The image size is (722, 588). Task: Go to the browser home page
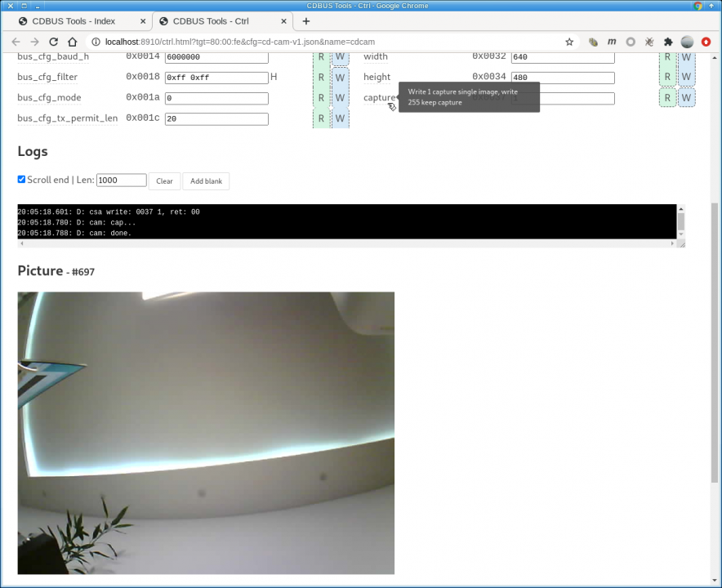pyautogui.click(x=73, y=42)
